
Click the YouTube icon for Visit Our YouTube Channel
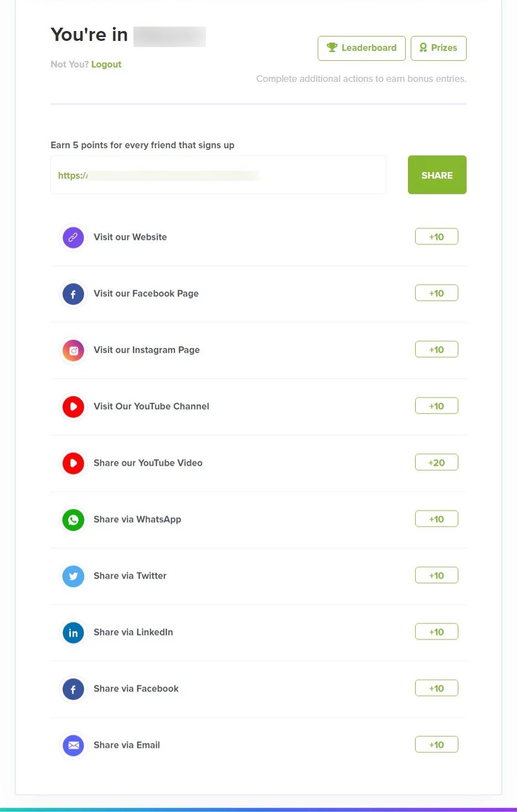coord(73,407)
